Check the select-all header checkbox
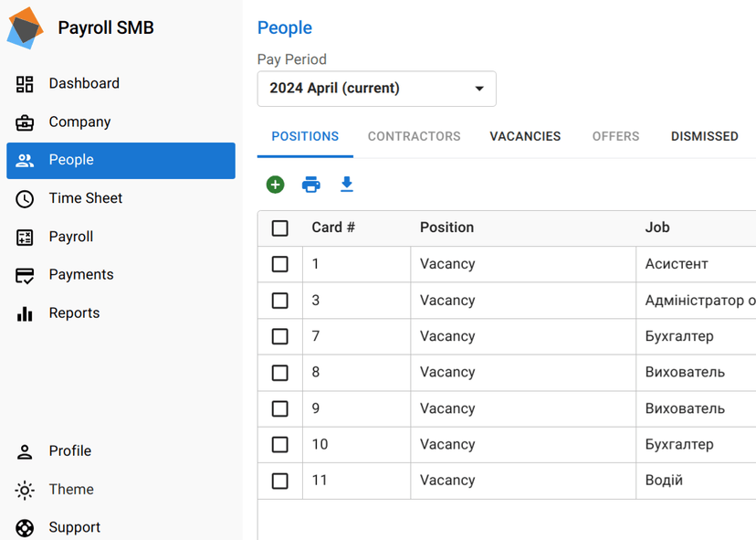Screen dimensions: 756x540 click(280, 228)
